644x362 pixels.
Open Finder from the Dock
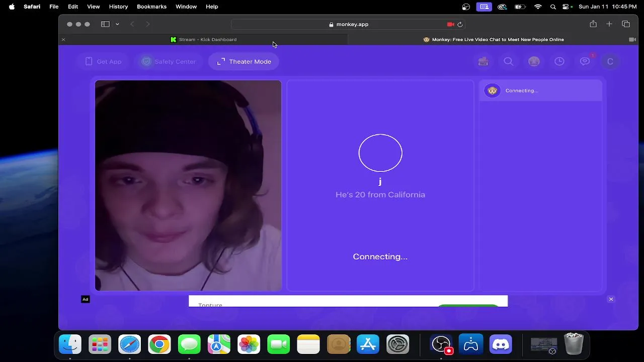click(70, 344)
